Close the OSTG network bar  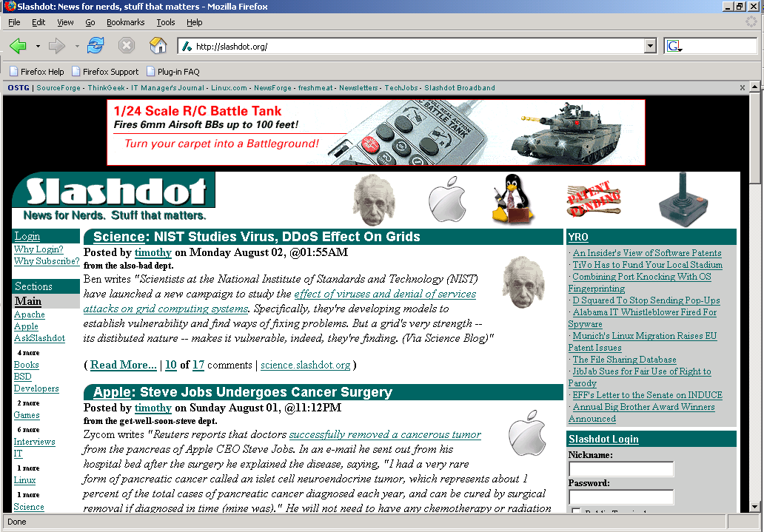pos(743,87)
